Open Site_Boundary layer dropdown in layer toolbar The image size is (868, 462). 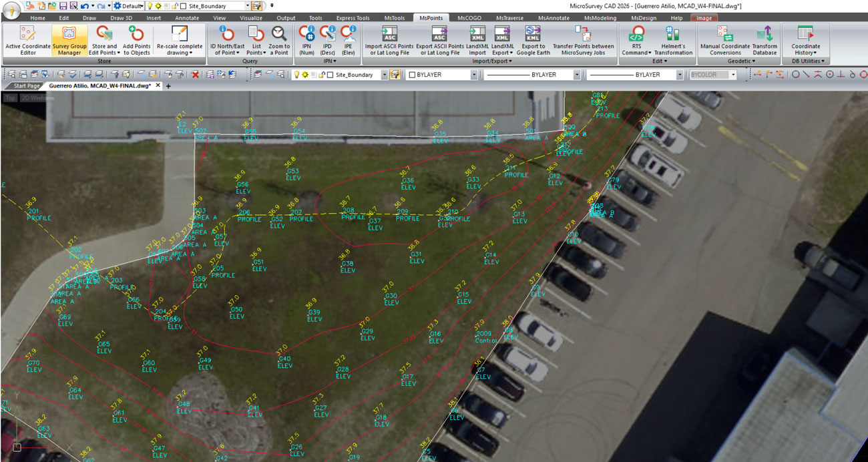coord(384,75)
